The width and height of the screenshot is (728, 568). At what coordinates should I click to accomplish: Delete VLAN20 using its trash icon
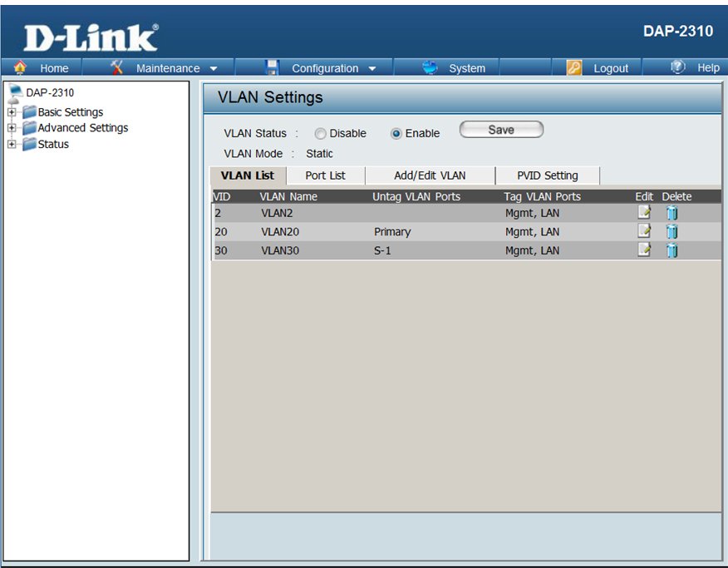(671, 231)
